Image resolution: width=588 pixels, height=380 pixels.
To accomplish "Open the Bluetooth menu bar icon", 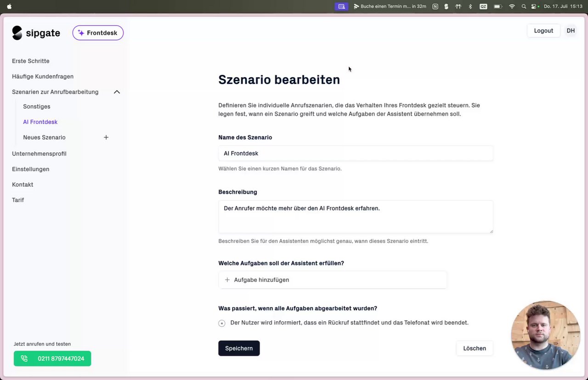I will [470, 6].
